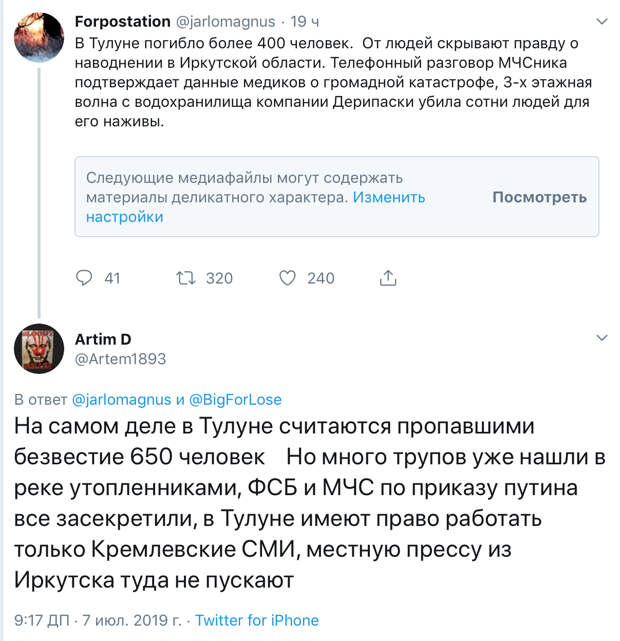Click the reply speech bubble icon
620x641 pixels.
[x=84, y=278]
